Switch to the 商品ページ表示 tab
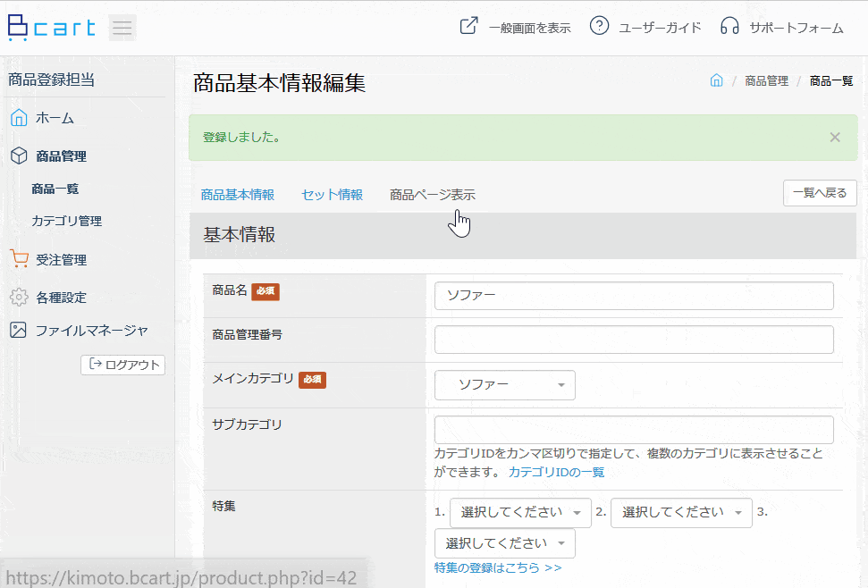 pos(433,195)
